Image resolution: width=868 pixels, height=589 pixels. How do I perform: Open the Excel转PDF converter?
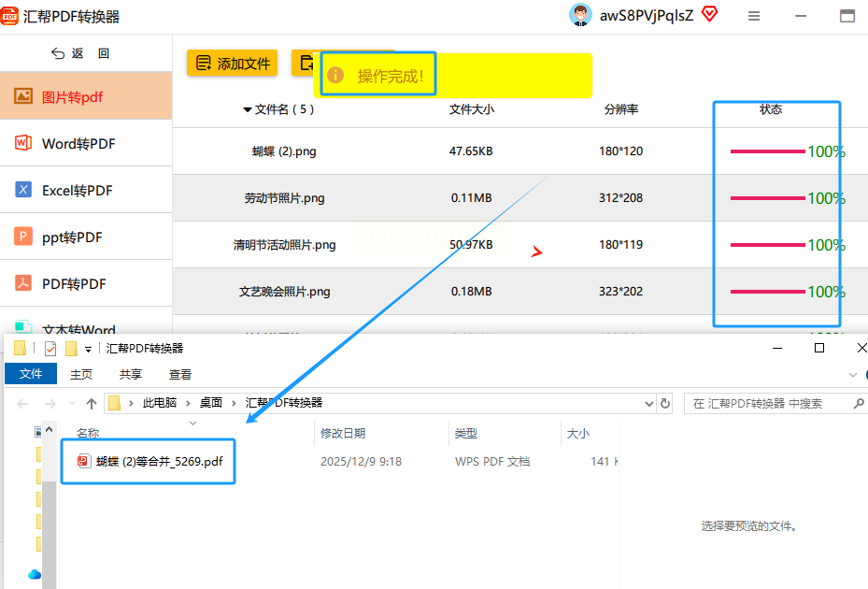point(86,190)
